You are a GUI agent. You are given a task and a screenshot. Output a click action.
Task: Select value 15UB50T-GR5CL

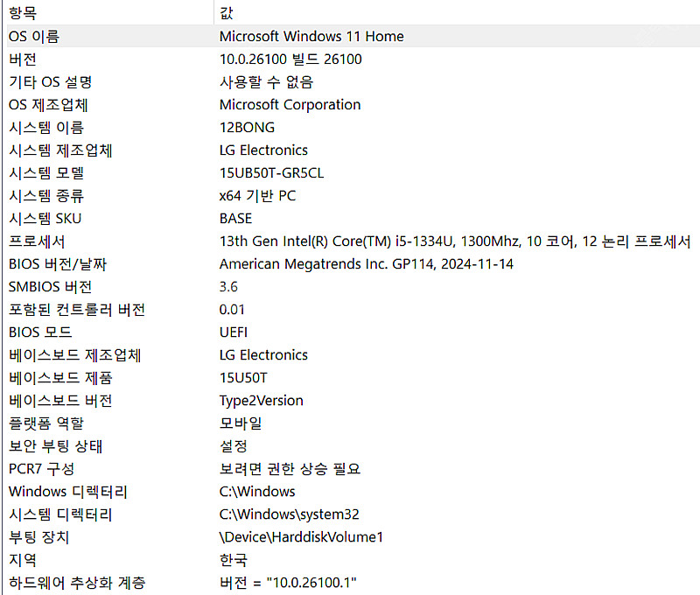272,172
